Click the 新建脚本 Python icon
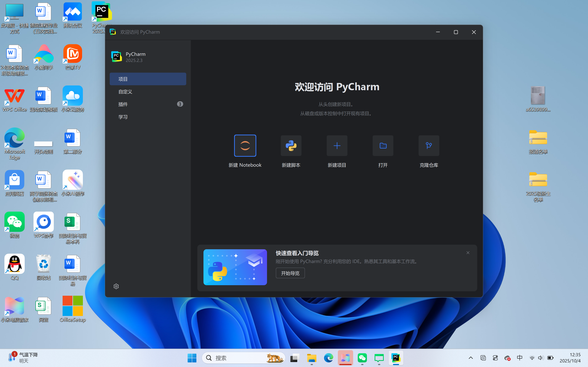 [x=291, y=146]
